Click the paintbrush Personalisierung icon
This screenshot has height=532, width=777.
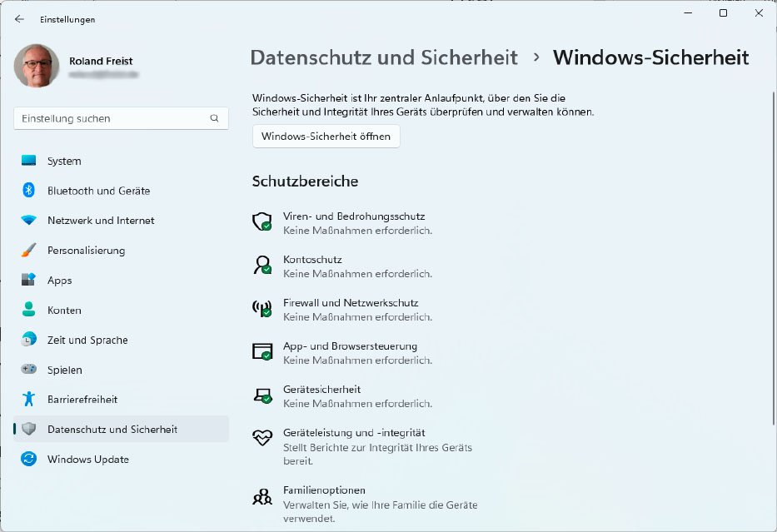pyautogui.click(x=29, y=250)
